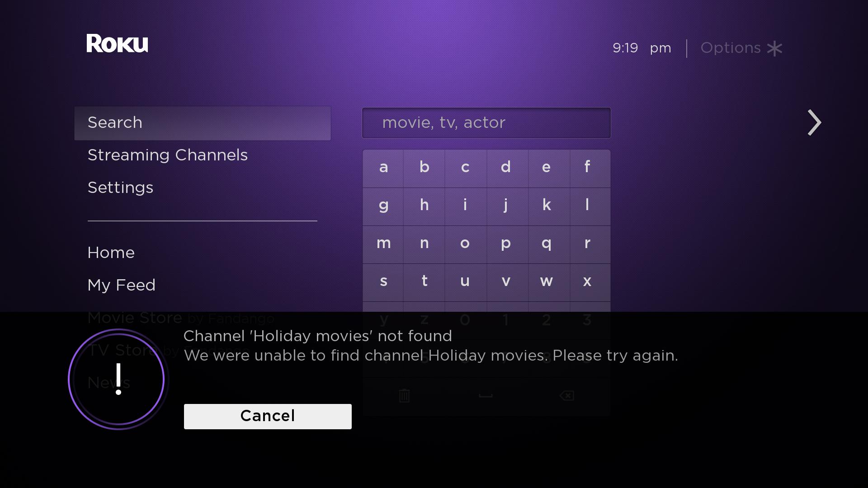
Task: Click the right arrow chevron expander
Action: pyautogui.click(x=814, y=122)
